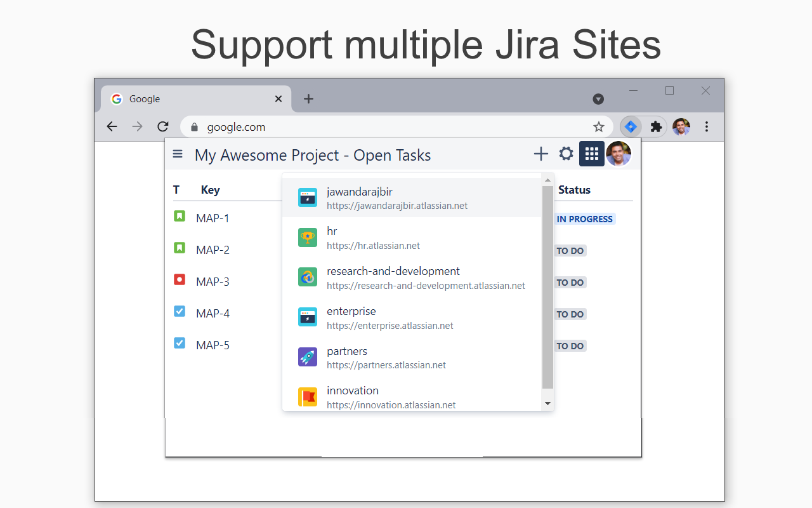Screen dimensions: 812x508
Task: Open Chrome three-dot menu
Action: (707, 127)
